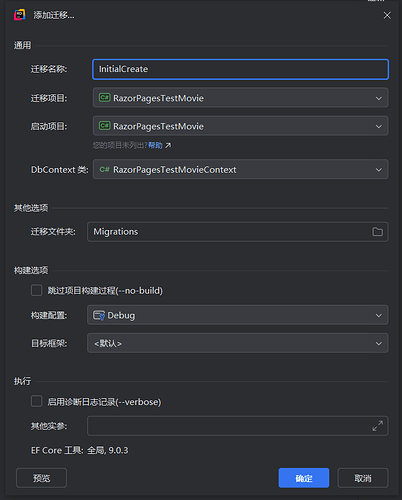402x500 pixels.
Task: Open folder browser icon for 迁移文件夹
Action: tap(377, 232)
